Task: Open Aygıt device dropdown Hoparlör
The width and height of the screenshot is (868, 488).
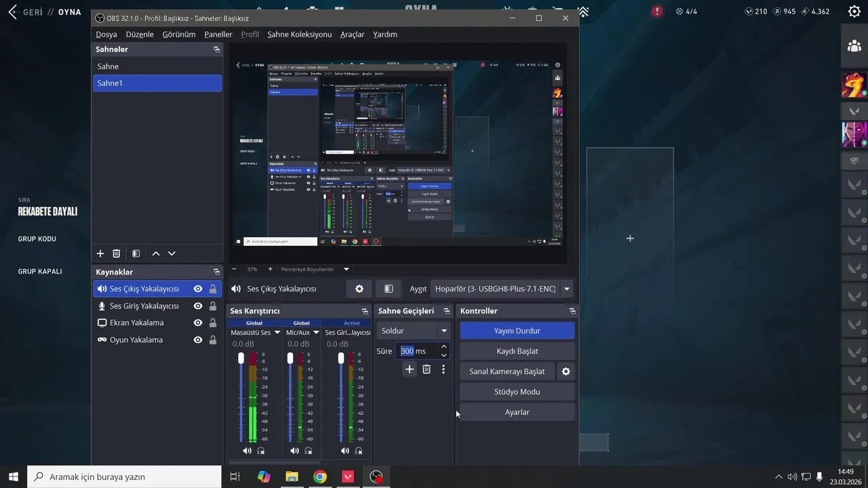Action: (502, 289)
